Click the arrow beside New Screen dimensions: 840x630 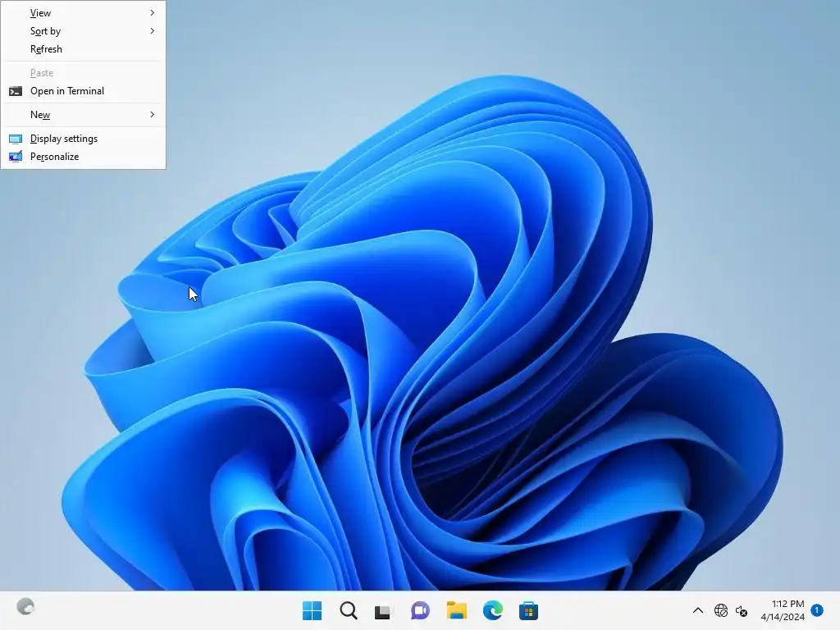(x=152, y=114)
